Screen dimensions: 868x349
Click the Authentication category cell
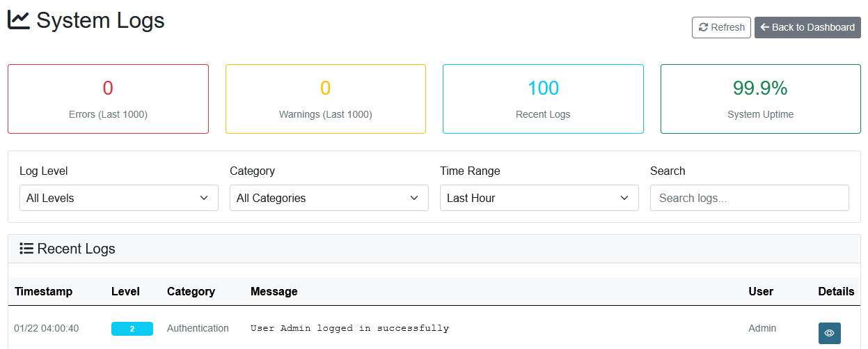click(x=198, y=328)
